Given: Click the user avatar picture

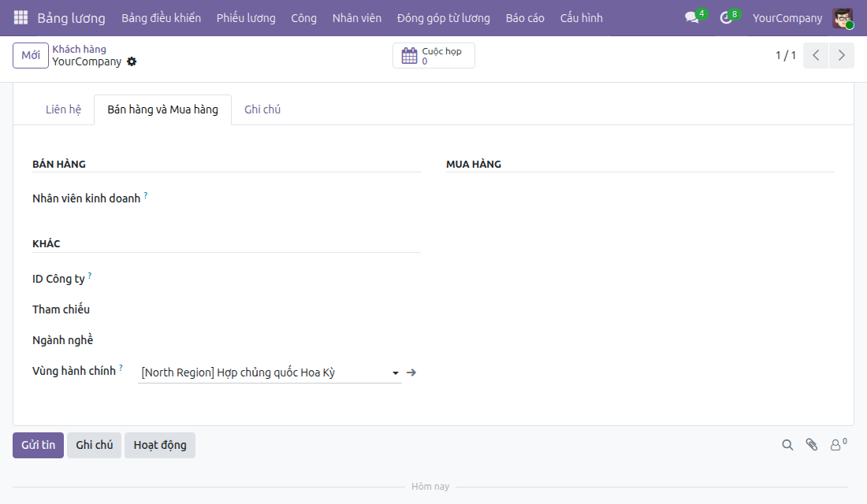Looking at the screenshot, I should [843, 18].
